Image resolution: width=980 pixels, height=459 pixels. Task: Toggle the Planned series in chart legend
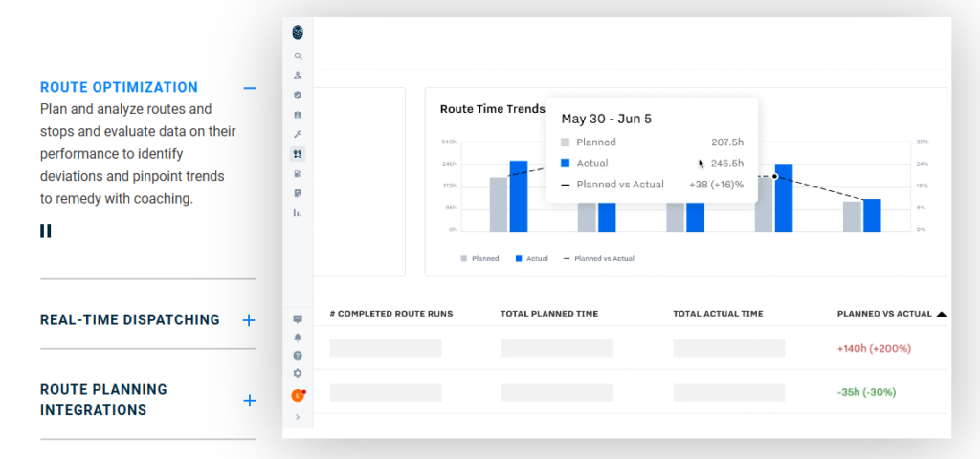480,258
